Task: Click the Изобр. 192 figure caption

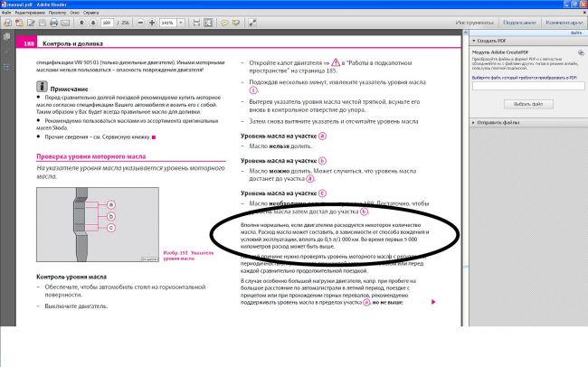Action: tap(188, 256)
